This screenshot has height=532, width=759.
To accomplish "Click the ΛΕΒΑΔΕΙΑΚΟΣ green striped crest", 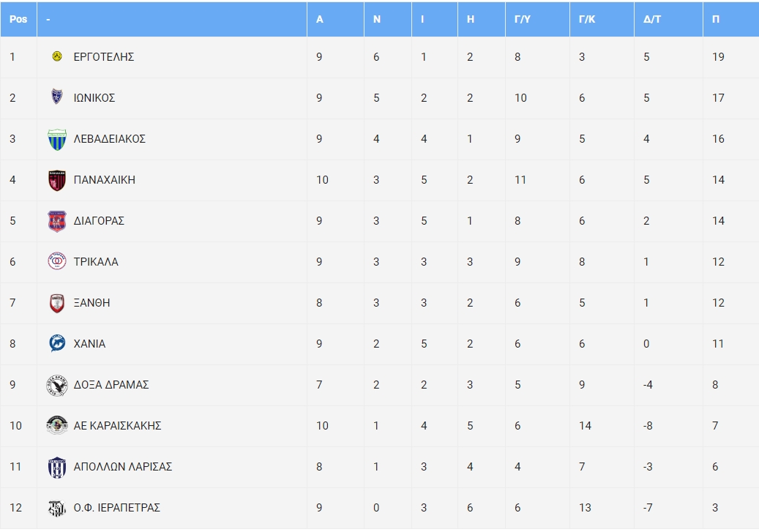I will click(x=57, y=140).
